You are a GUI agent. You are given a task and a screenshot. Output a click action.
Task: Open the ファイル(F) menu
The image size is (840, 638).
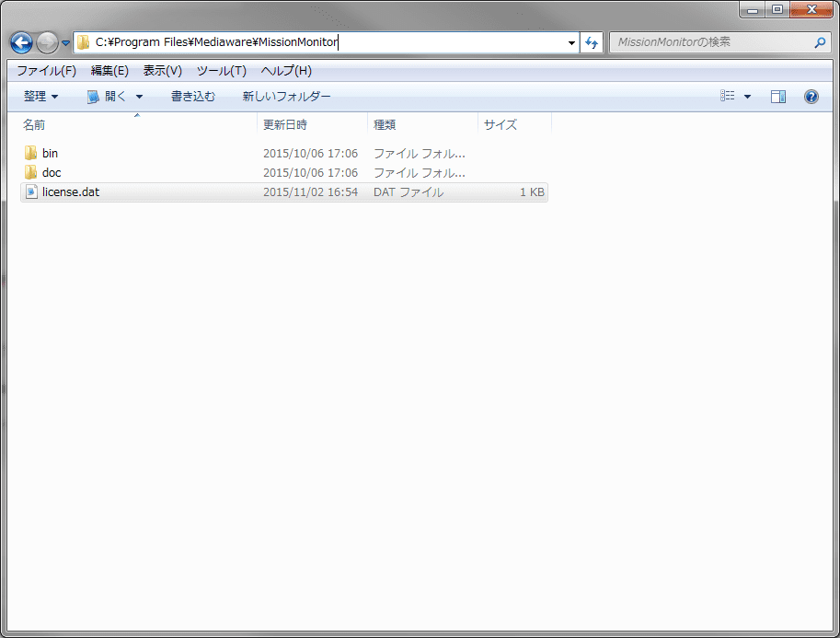(x=47, y=71)
